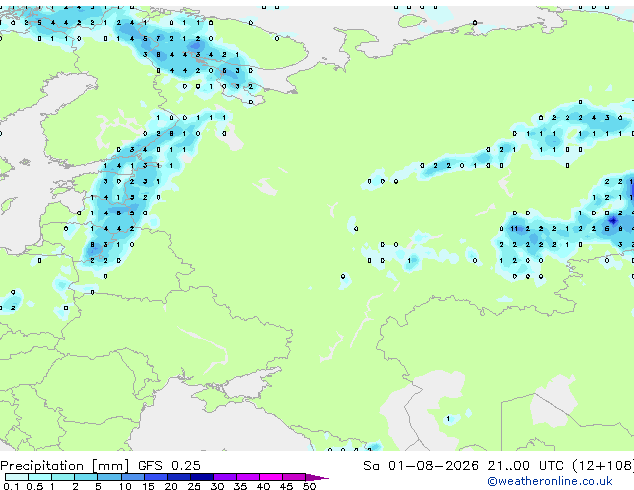Click the 15–20 mm legend color swatch
This screenshot has height=490, width=634.
coord(156,477)
